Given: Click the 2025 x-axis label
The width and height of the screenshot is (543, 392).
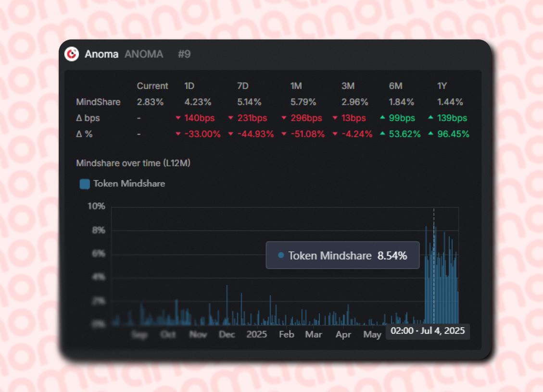Looking at the screenshot, I should click(257, 334).
